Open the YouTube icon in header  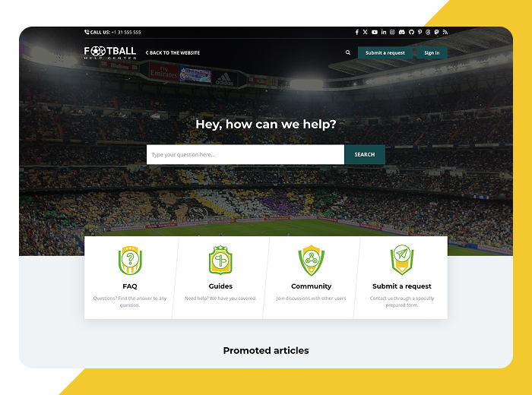[374, 32]
